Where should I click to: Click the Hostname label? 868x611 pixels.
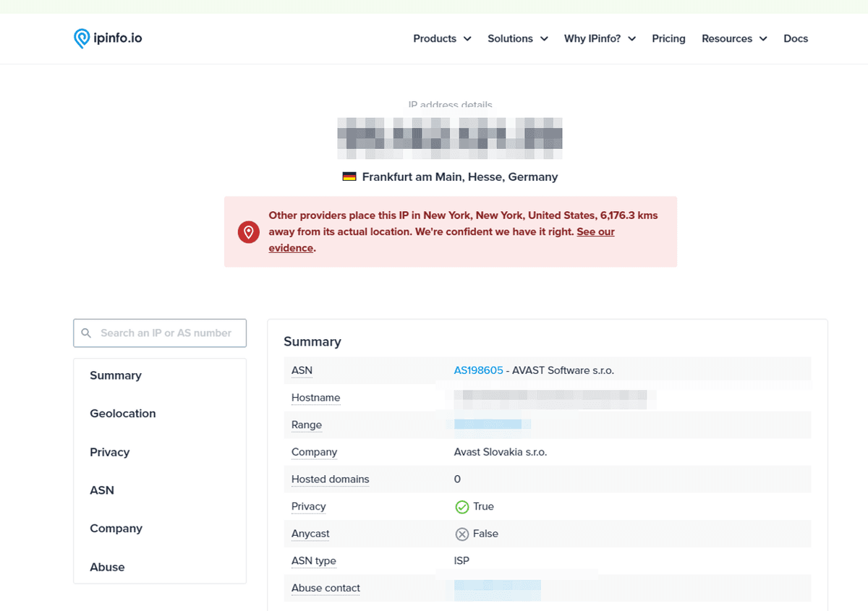click(315, 398)
